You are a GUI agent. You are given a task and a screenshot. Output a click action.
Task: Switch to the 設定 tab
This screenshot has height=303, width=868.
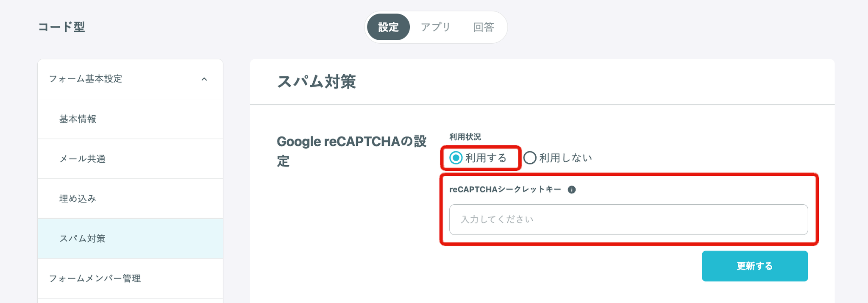[388, 27]
